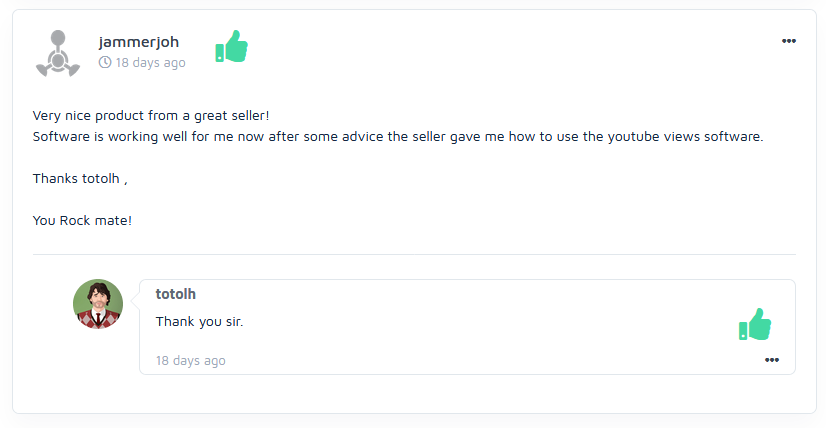This screenshot has height=428, width=826.
Task: Click the jammerjoh profile avatar
Action: click(x=58, y=53)
